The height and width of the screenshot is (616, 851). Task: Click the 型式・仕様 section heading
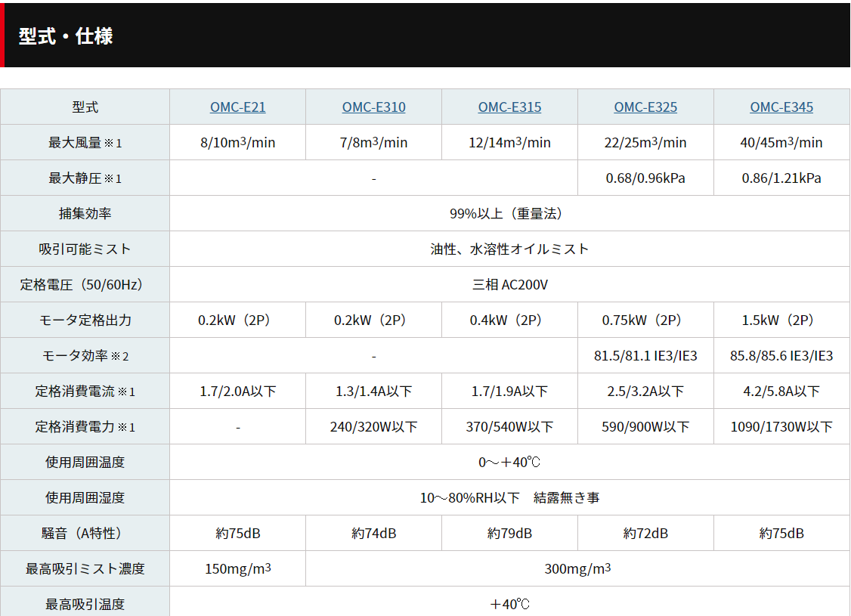pos(66,36)
